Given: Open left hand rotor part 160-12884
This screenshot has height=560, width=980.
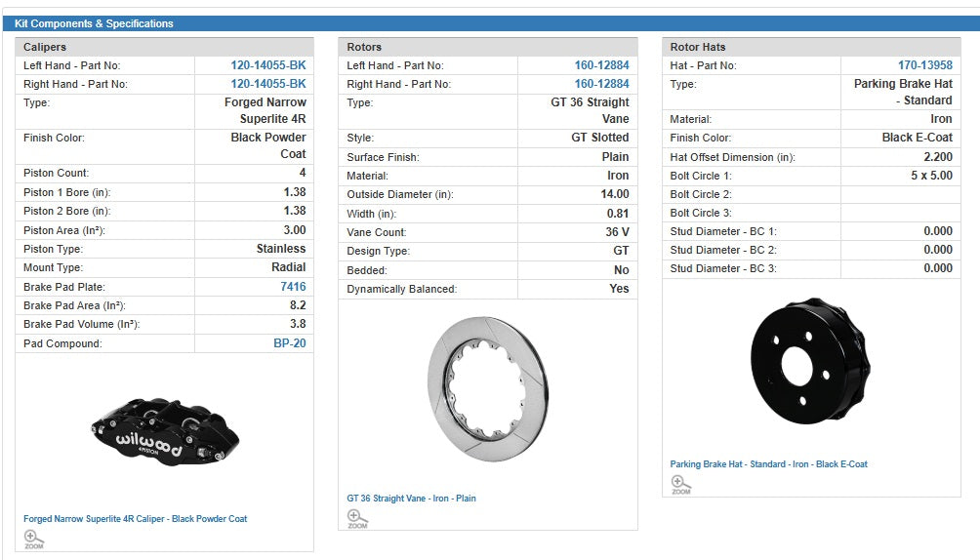Looking at the screenshot, I should (x=601, y=65).
